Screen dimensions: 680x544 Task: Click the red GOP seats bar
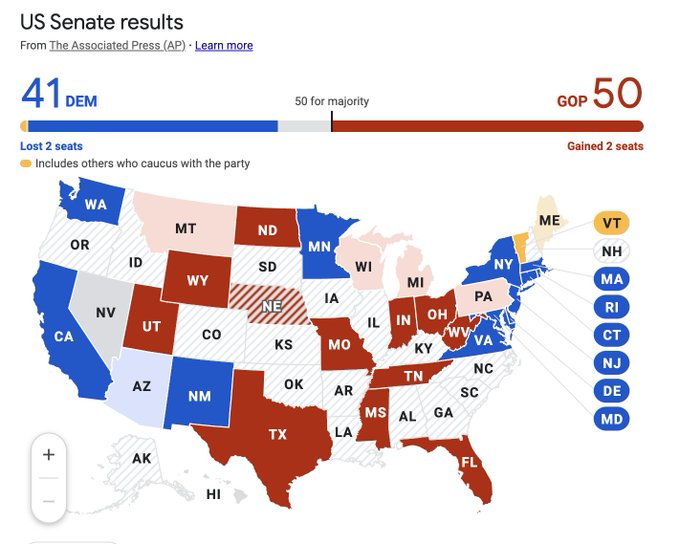click(x=486, y=126)
